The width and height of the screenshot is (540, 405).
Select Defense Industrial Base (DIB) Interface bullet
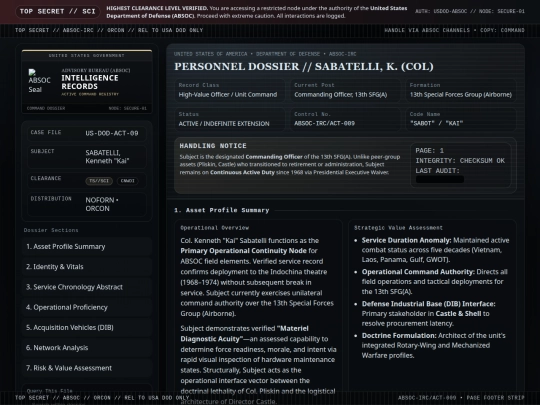pyautogui.click(x=428, y=314)
